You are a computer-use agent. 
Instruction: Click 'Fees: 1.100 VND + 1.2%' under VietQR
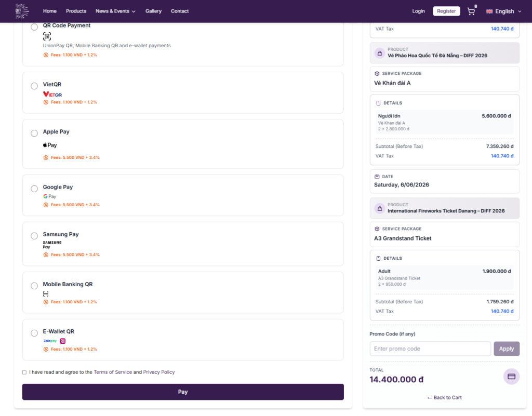tap(74, 102)
